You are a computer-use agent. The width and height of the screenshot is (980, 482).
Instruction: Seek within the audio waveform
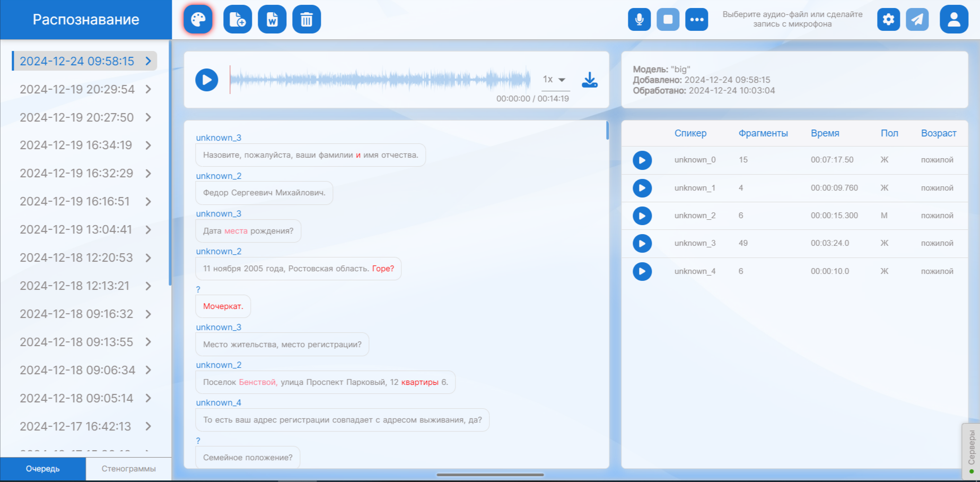[x=380, y=80]
